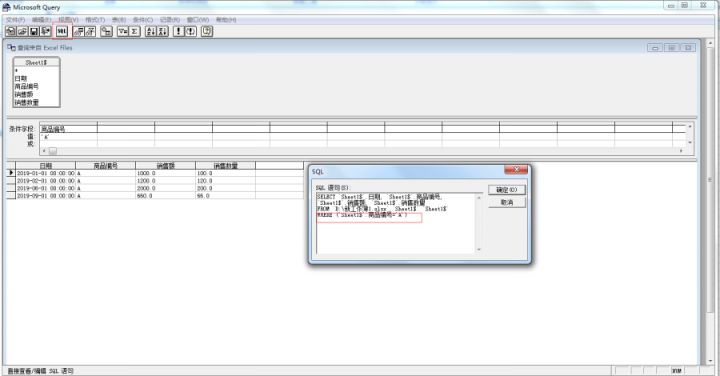
Task: Toggle the Show/Hide Criteria pane button
Action: click(x=90, y=31)
